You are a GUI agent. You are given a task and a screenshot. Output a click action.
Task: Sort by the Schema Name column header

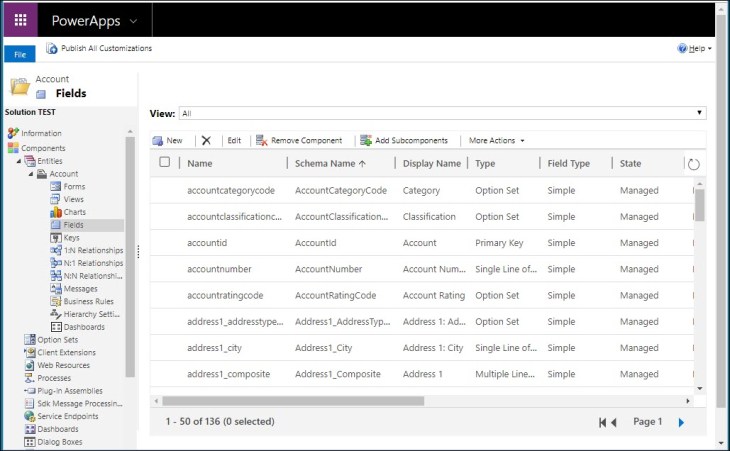329,163
